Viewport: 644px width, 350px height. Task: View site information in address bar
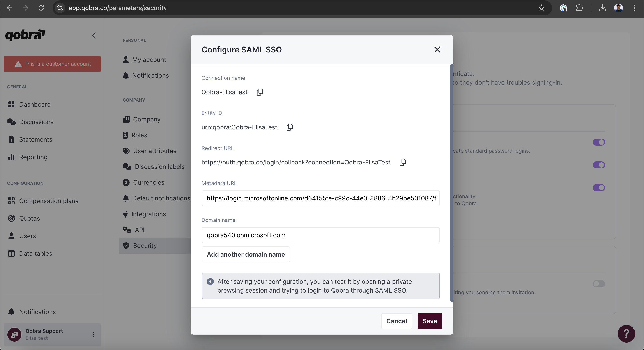coord(60,8)
